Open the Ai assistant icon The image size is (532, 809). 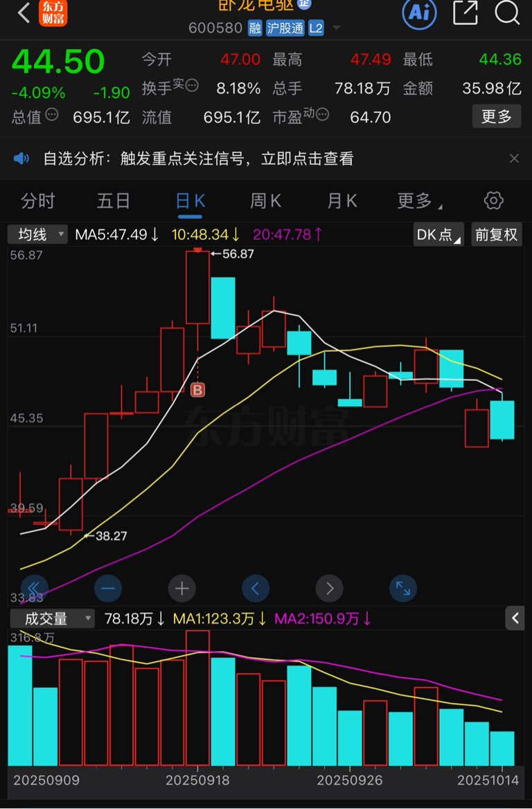[x=419, y=12]
